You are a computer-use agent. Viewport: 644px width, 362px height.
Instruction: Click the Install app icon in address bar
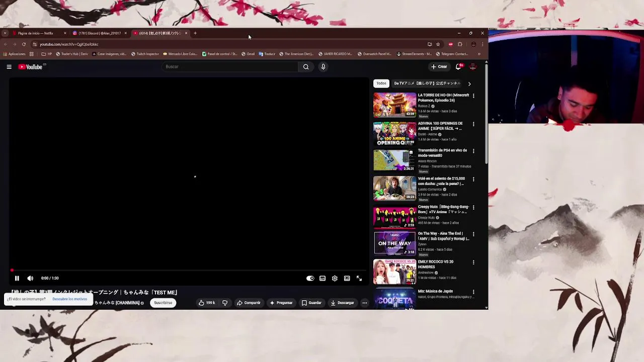(430, 44)
